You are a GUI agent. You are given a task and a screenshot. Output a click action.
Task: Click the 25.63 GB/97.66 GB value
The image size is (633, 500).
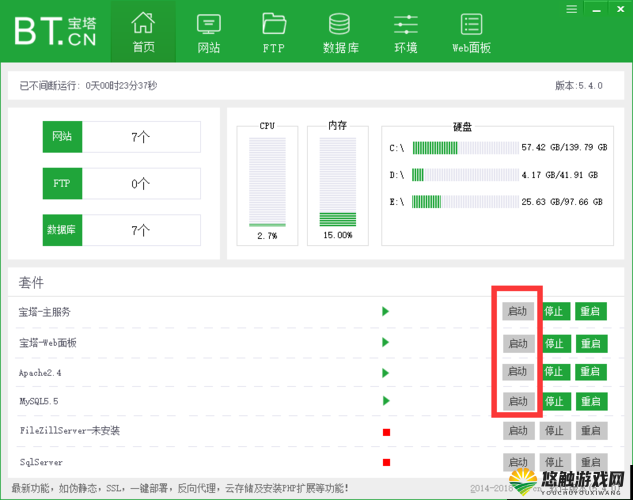point(562,202)
